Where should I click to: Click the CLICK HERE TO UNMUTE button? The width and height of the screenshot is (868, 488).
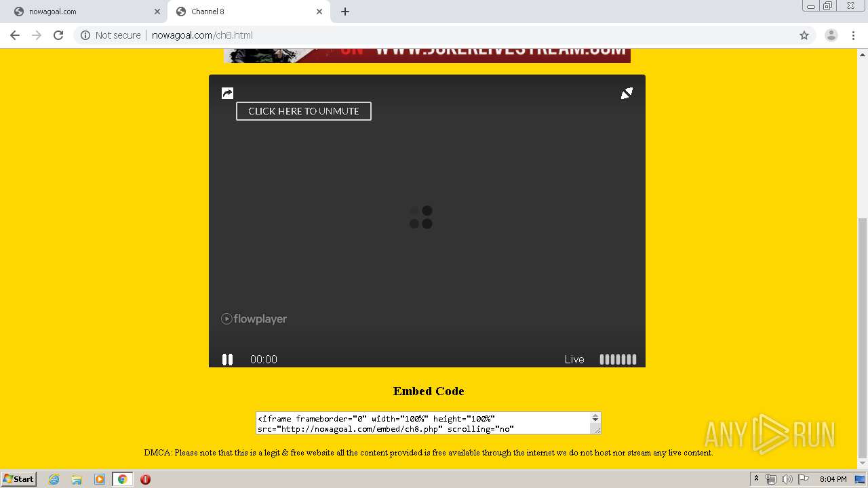click(304, 111)
